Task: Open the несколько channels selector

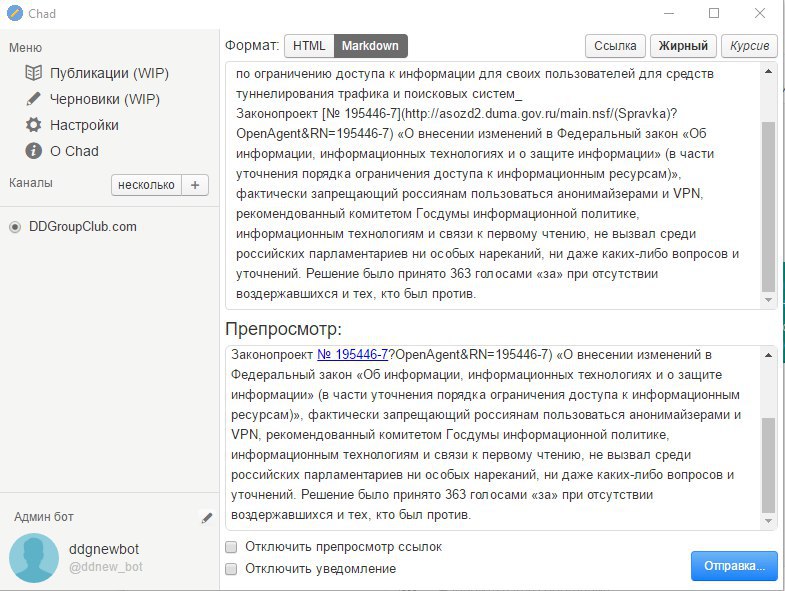Action: tap(146, 184)
